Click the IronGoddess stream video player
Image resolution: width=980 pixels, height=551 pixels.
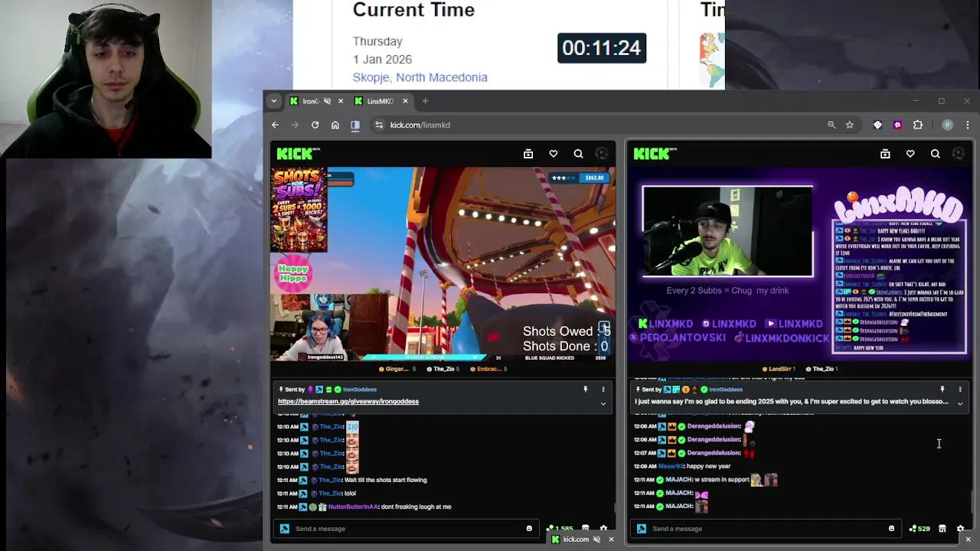point(443,264)
